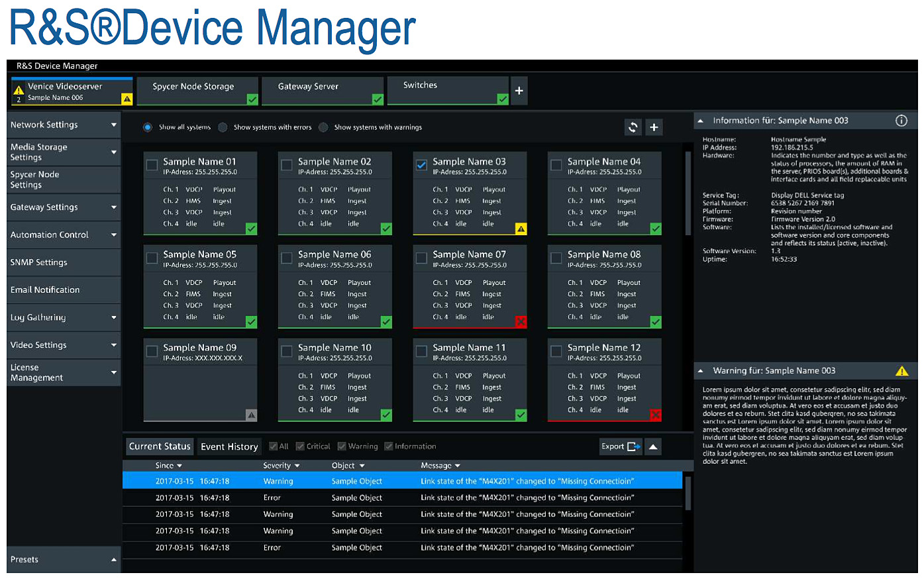The width and height of the screenshot is (924, 583).
Task: Select Show systems with warnings radio
Action: point(323,127)
